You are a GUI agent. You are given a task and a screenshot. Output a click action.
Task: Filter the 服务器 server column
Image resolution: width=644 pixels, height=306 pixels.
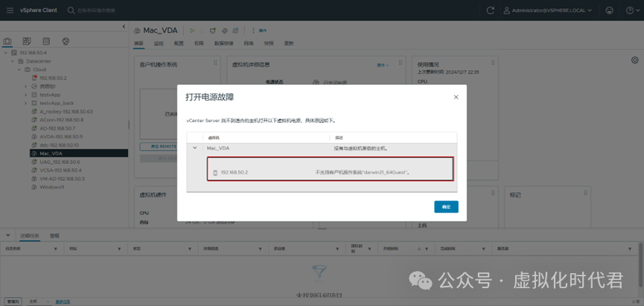(x=630, y=249)
